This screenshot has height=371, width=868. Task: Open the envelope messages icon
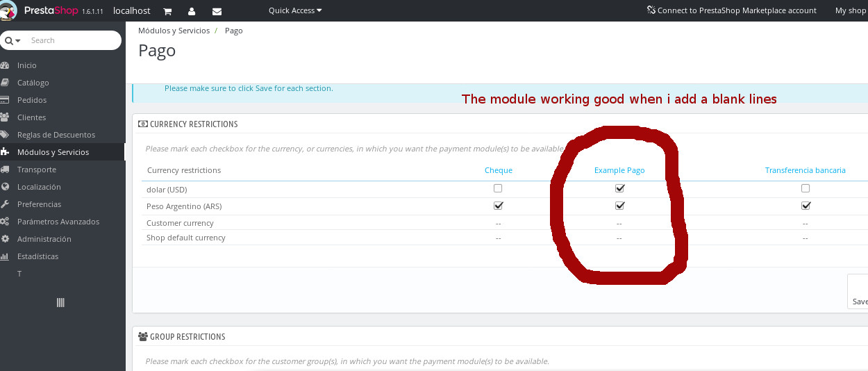217,11
